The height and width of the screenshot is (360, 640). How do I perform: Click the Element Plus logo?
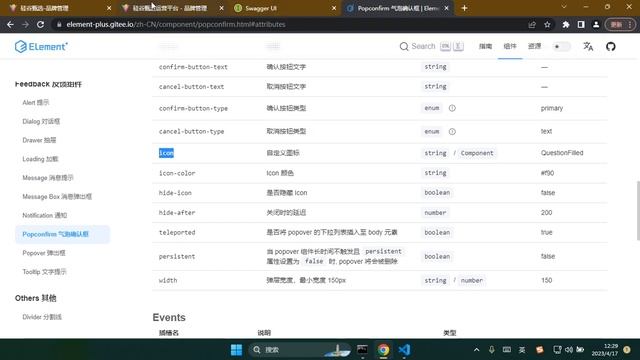(41, 47)
